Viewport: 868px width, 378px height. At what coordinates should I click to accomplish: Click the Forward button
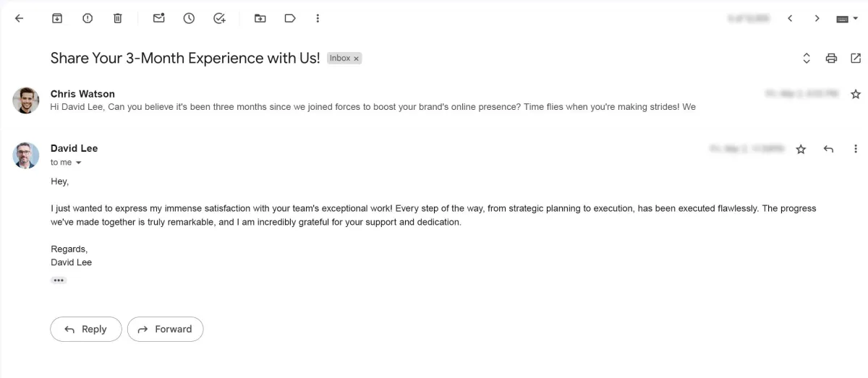click(x=165, y=329)
